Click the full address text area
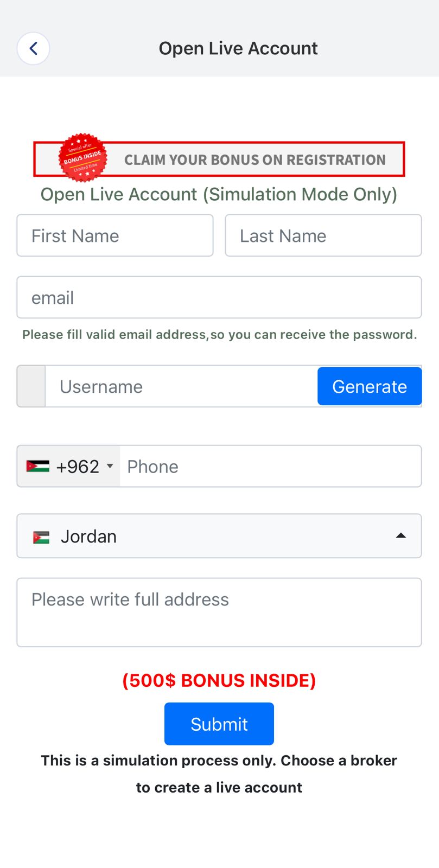 219,612
